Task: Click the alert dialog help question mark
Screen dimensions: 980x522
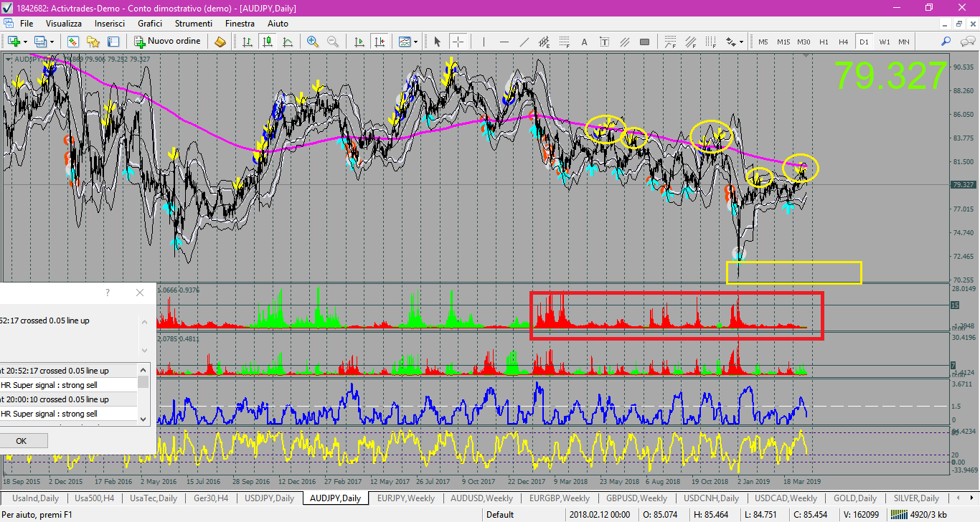Action: click(108, 293)
